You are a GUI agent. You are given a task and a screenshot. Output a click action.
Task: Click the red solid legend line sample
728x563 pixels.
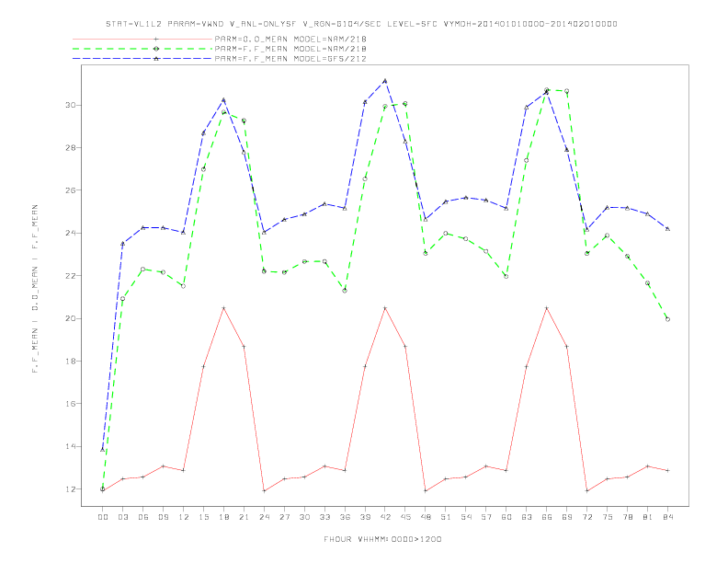tap(142, 39)
